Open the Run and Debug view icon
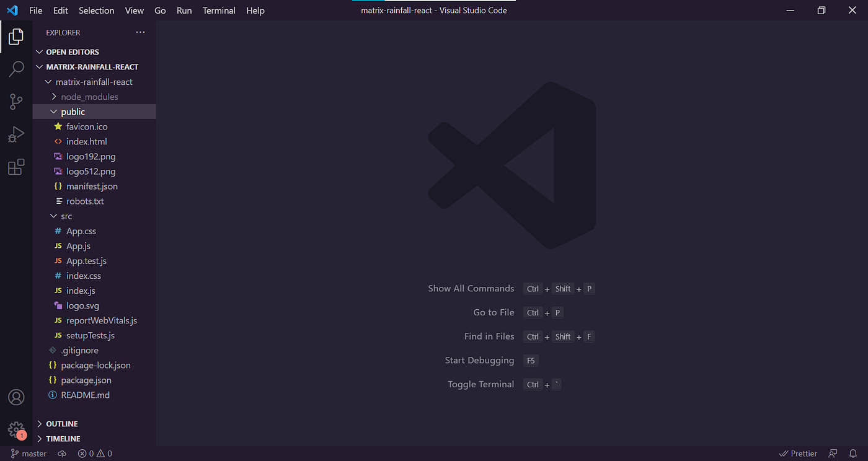The height and width of the screenshot is (461, 868). tap(16, 134)
